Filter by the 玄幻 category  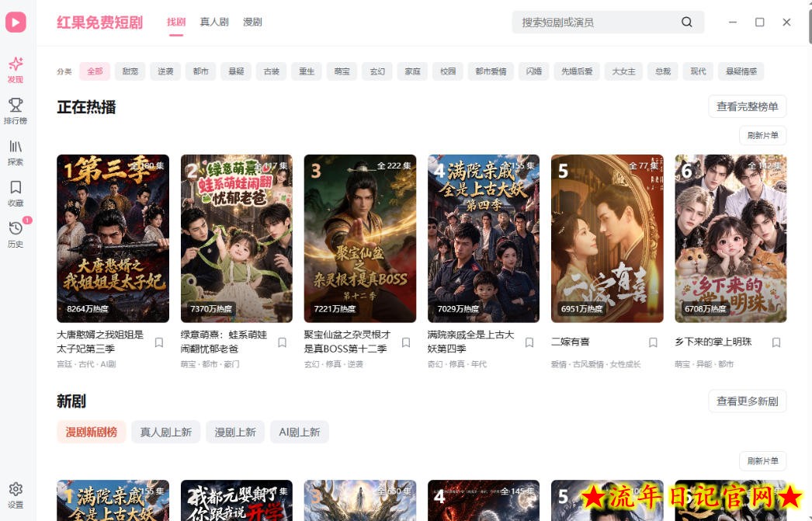pyautogui.click(x=377, y=71)
